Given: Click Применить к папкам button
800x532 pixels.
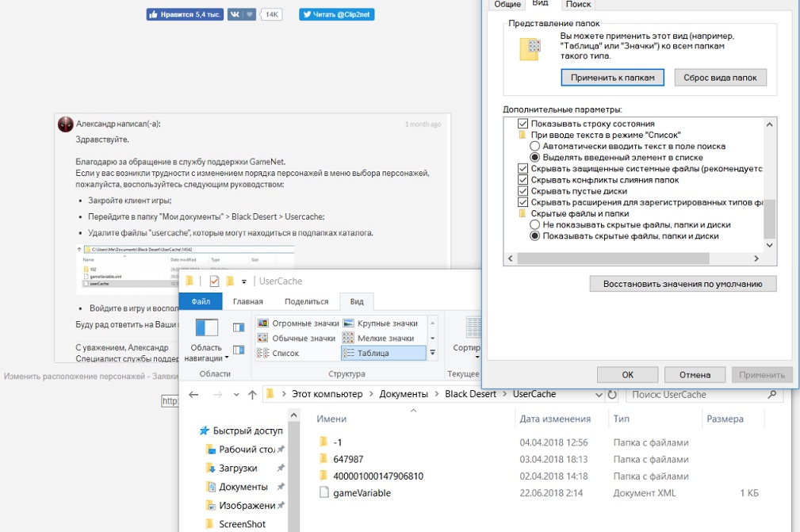Looking at the screenshot, I should click(612, 78).
